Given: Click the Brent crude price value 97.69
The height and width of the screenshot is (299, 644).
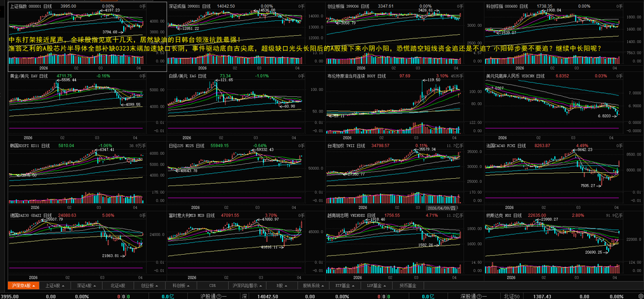Looking at the screenshot, I should coord(405,76).
